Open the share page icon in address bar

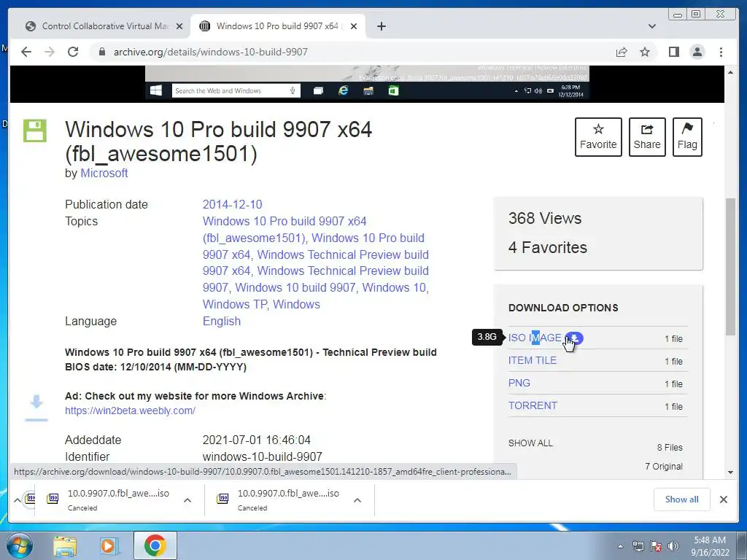622,52
